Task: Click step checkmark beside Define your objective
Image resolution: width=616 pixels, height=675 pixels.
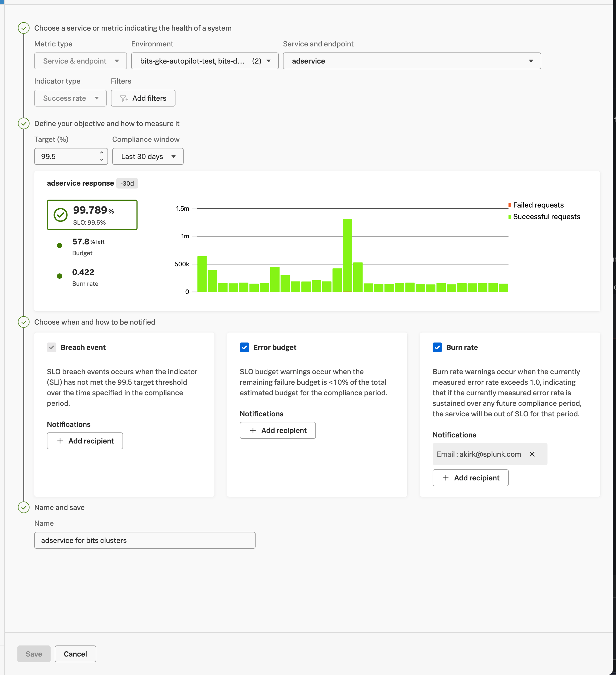Action: point(23,124)
